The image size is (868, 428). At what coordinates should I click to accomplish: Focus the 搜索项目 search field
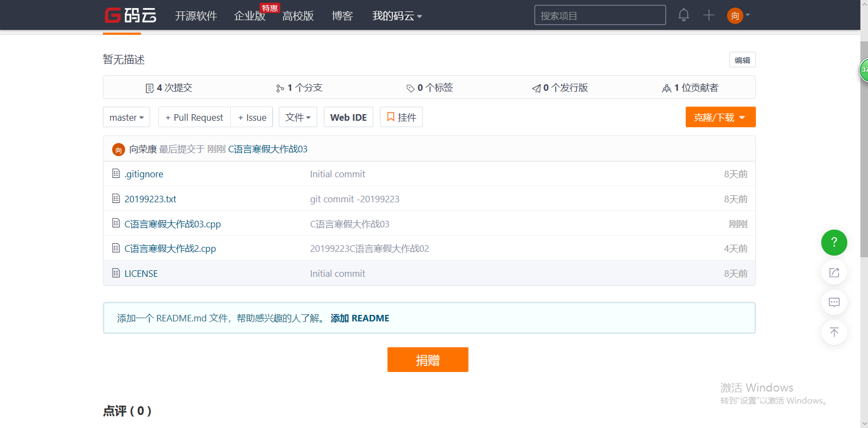[x=600, y=15]
